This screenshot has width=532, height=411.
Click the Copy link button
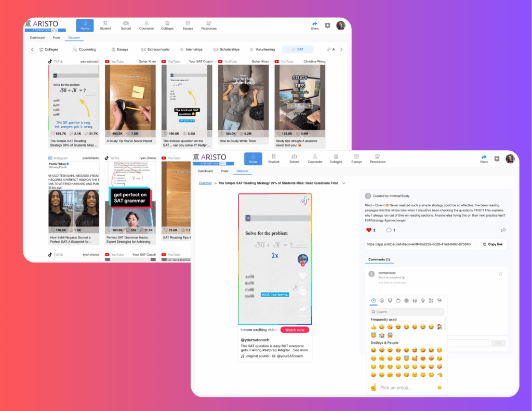tap(493, 244)
